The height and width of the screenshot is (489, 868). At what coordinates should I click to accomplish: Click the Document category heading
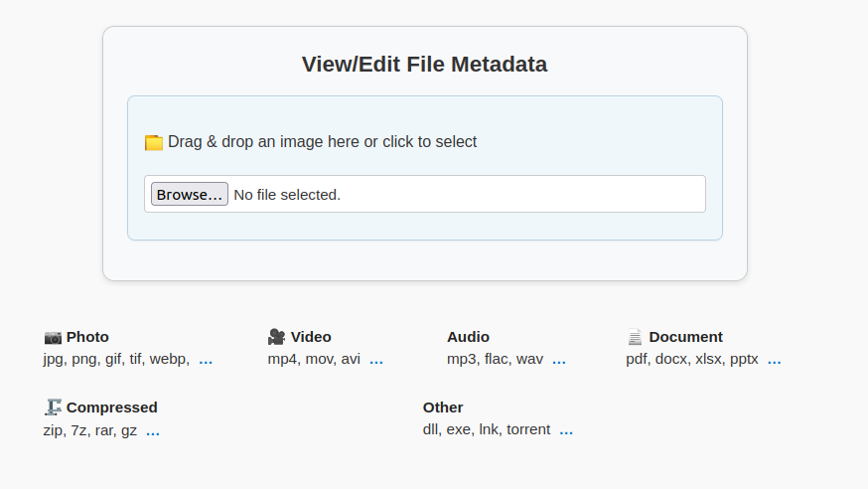pyautogui.click(x=685, y=337)
